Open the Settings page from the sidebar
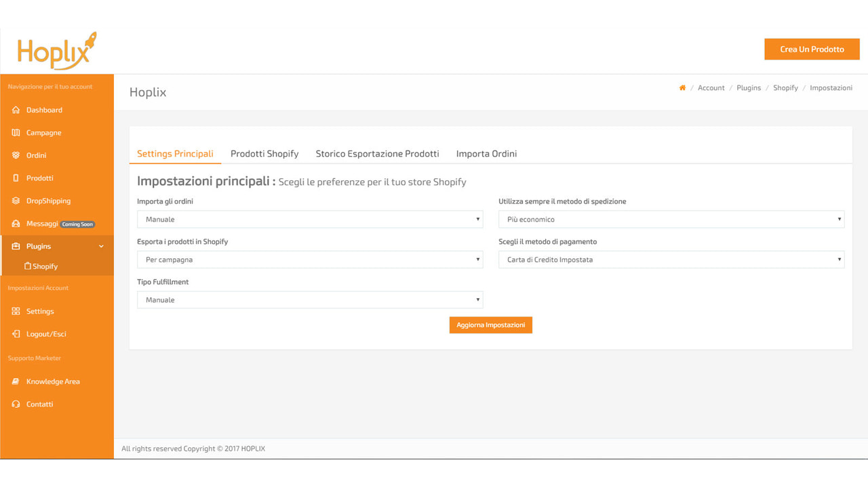 click(x=41, y=311)
